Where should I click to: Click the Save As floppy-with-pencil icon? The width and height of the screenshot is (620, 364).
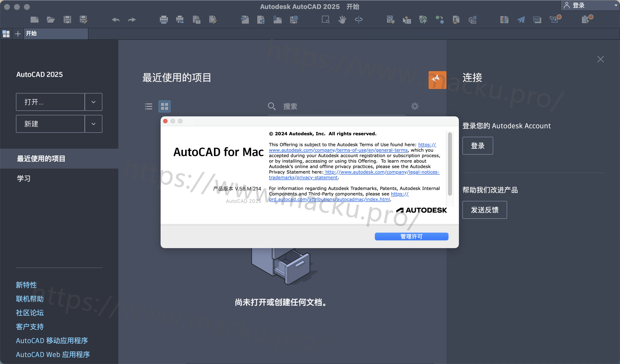pos(84,20)
